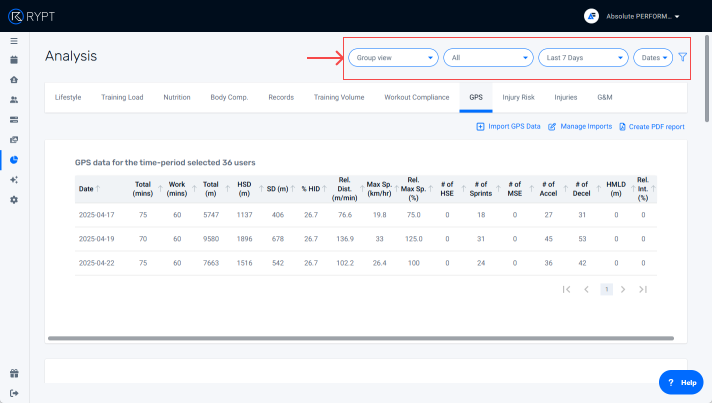The width and height of the screenshot is (712, 403).
Task: Click the horizontal table scrollbar
Action: point(361,338)
